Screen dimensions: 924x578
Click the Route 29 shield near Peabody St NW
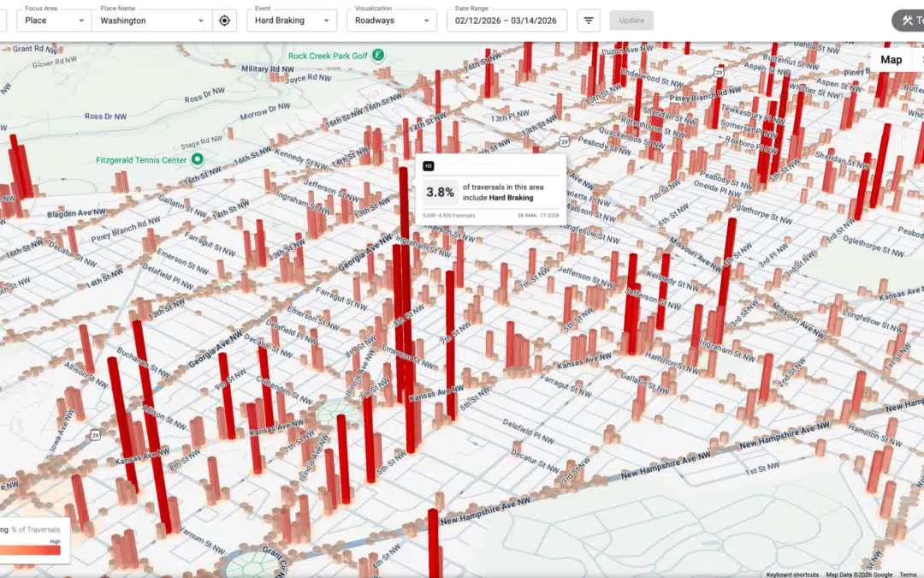coord(565,141)
